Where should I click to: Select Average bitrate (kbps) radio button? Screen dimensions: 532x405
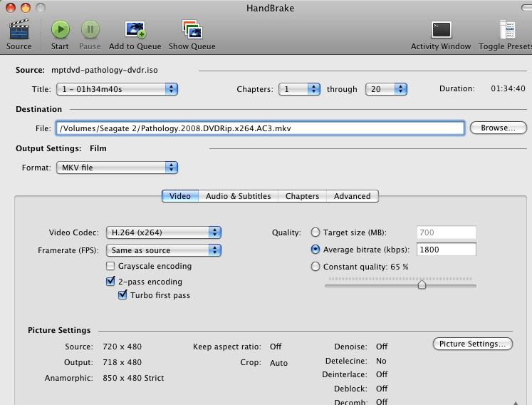pyautogui.click(x=315, y=250)
